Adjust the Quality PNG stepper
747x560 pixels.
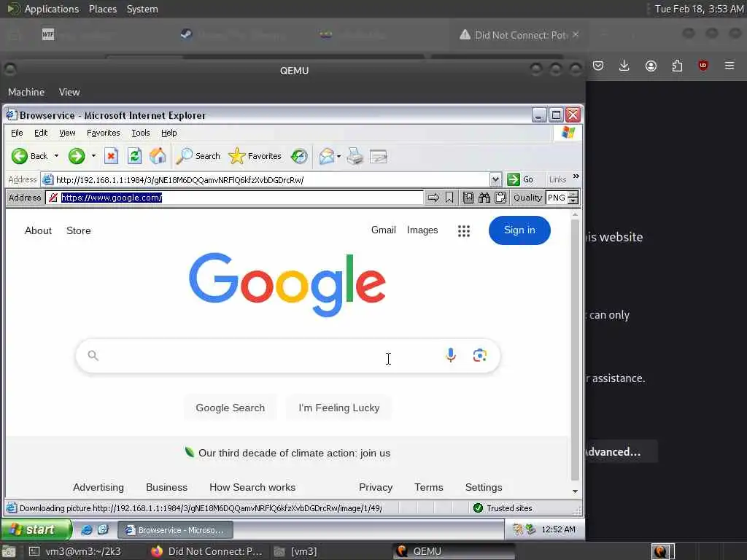coord(573,198)
